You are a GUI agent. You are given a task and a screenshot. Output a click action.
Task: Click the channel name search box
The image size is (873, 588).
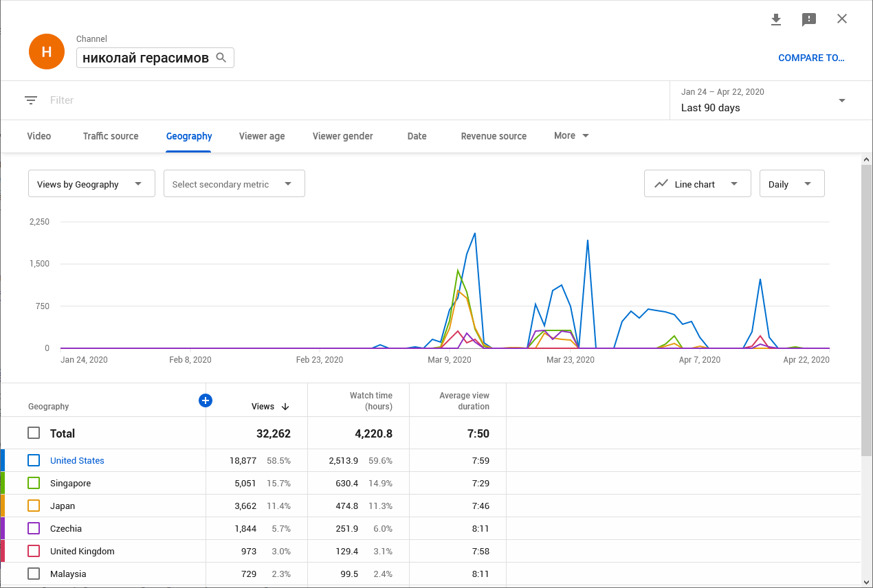155,58
